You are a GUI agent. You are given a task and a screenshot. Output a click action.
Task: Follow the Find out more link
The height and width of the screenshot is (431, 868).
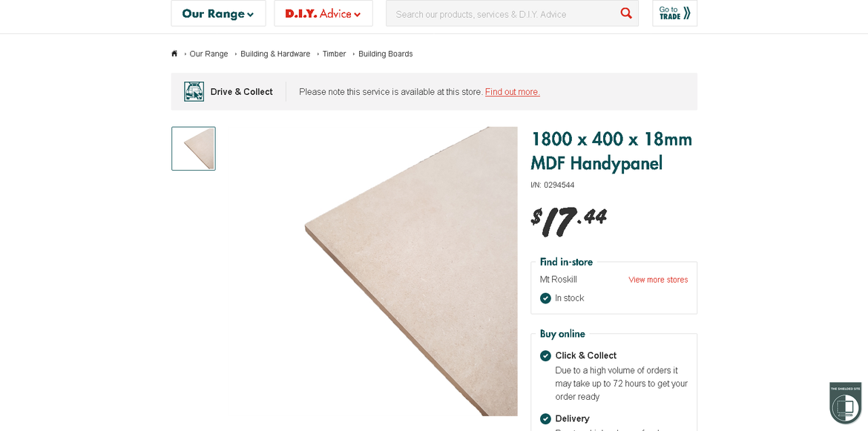point(513,92)
